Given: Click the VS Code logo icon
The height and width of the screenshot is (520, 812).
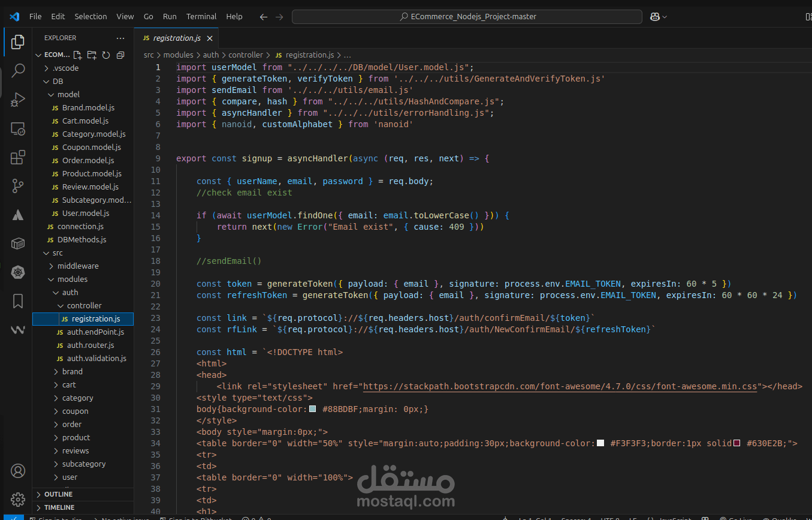Looking at the screenshot, I should [x=14, y=16].
